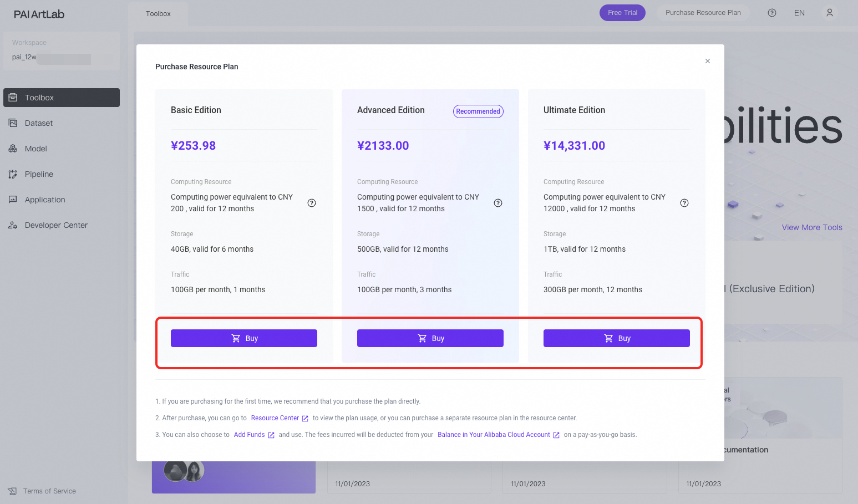Open the Terms of Service
858x504 pixels.
(x=49, y=491)
